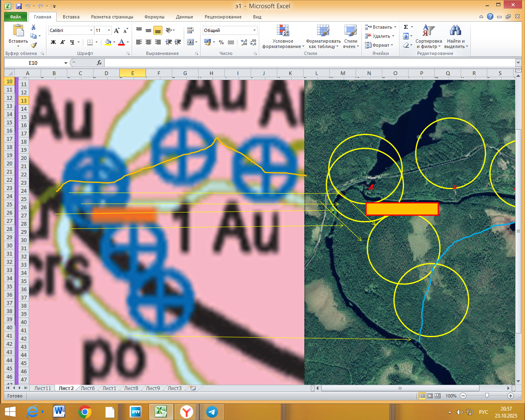Toggle bold (Ж) formatting

(x=53, y=42)
